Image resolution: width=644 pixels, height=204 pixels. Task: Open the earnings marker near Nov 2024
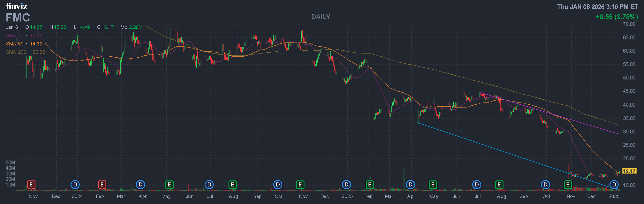tap(300, 185)
